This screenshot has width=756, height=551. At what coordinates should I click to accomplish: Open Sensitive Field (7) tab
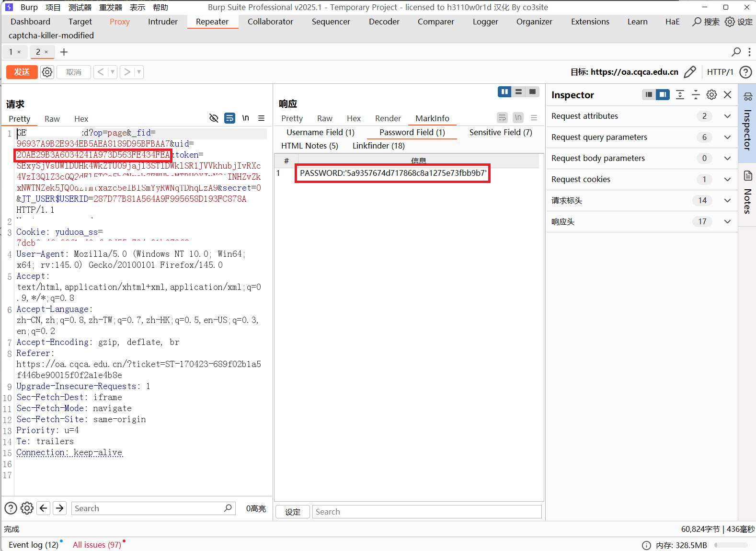point(500,132)
